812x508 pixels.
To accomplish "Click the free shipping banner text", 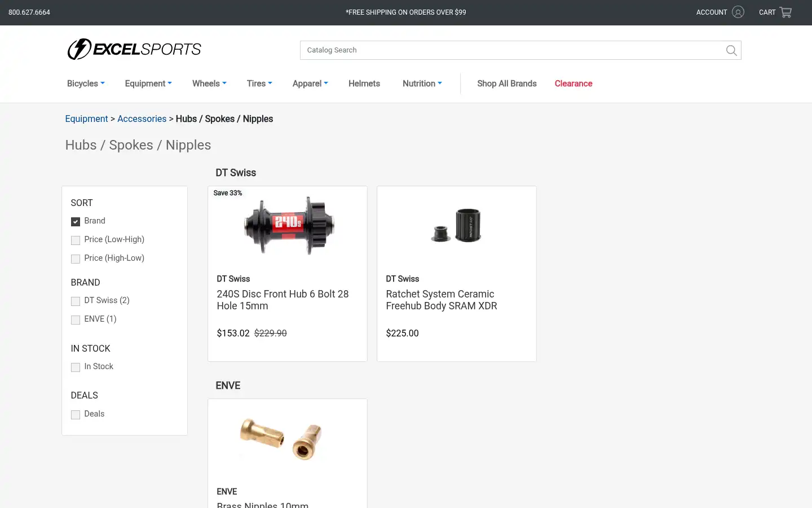I will coord(406,12).
